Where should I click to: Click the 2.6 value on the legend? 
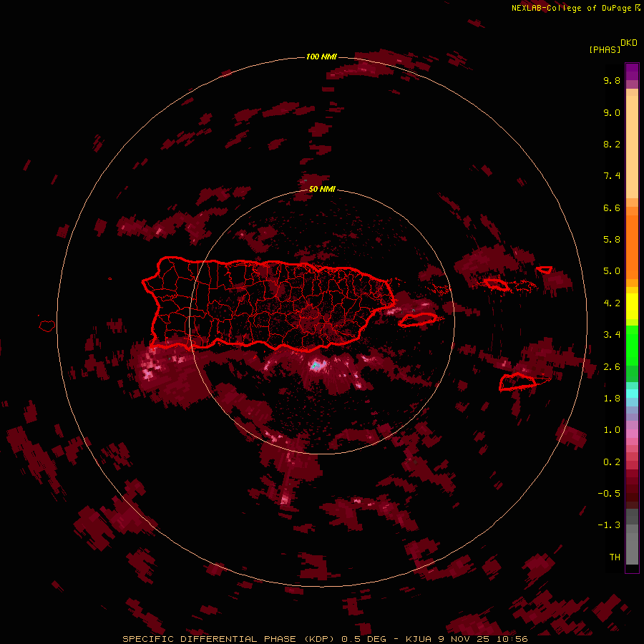[612, 367]
